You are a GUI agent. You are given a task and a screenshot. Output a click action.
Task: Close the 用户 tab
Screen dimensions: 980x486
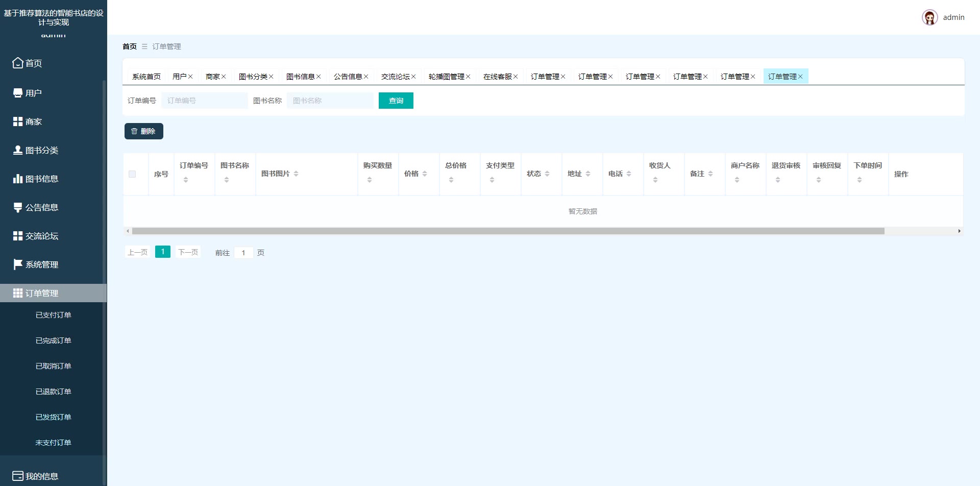(x=190, y=77)
